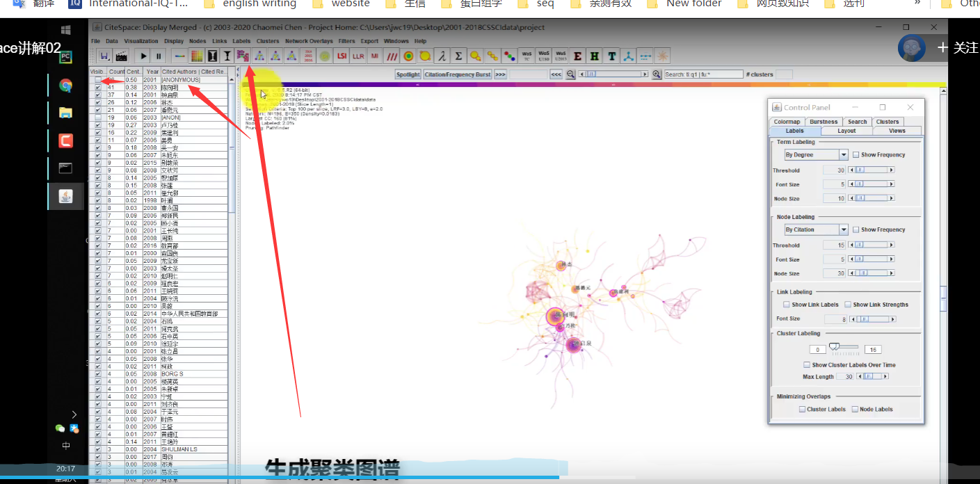This screenshot has width=980, height=484.
Task: Click the teal T toolbar icon
Action: (x=611, y=56)
